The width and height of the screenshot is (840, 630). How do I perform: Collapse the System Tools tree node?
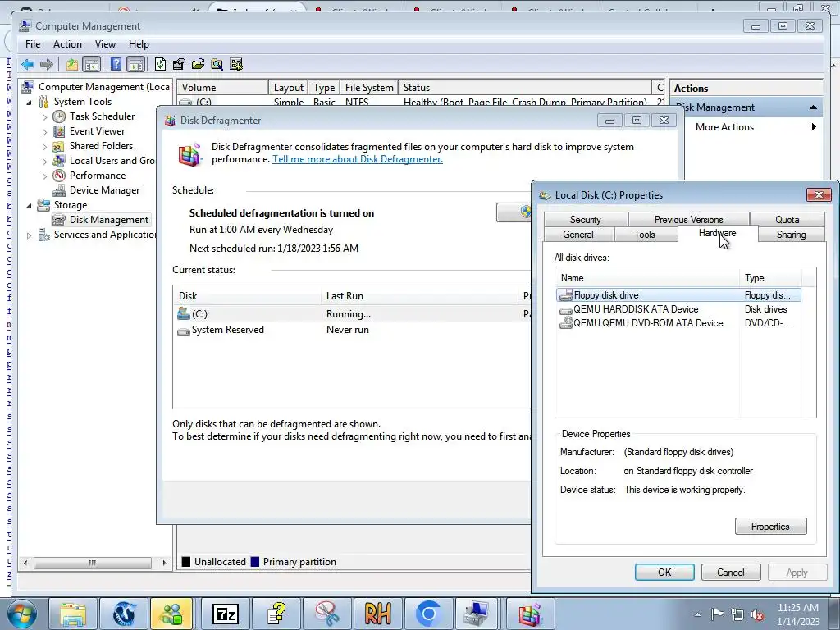pyautogui.click(x=29, y=102)
